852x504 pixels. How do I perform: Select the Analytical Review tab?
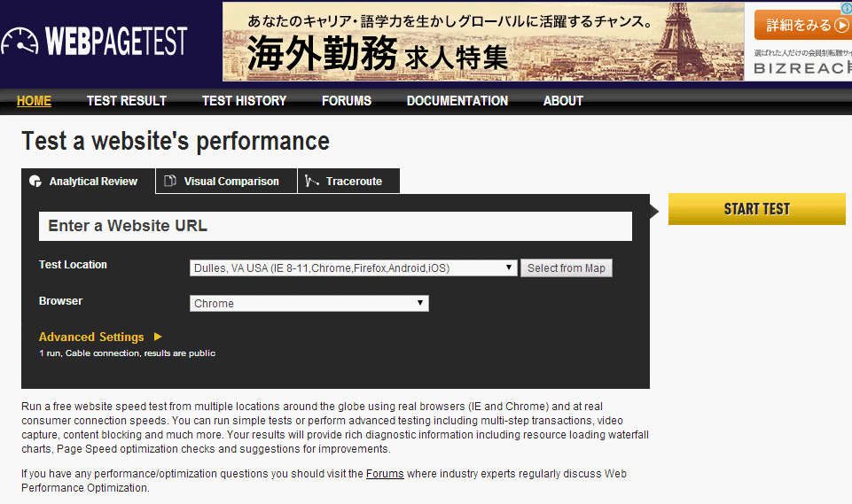tap(88, 181)
